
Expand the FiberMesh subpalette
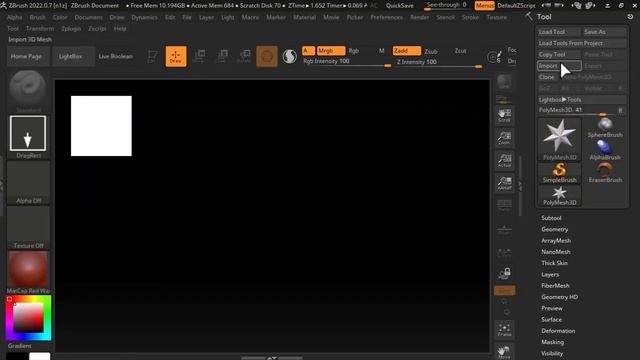[555, 286]
